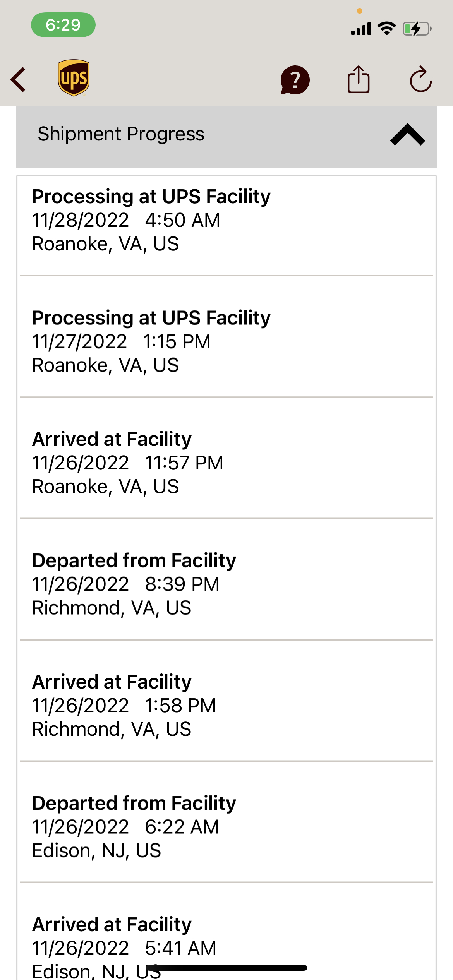Tap the back arrow in header
453x980 pixels.
click(x=18, y=80)
